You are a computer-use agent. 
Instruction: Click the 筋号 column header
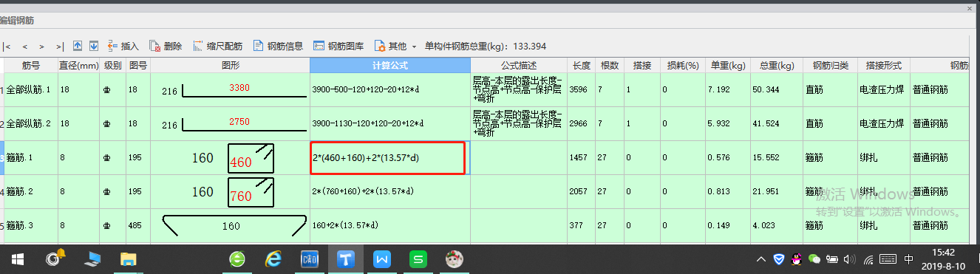[30, 65]
